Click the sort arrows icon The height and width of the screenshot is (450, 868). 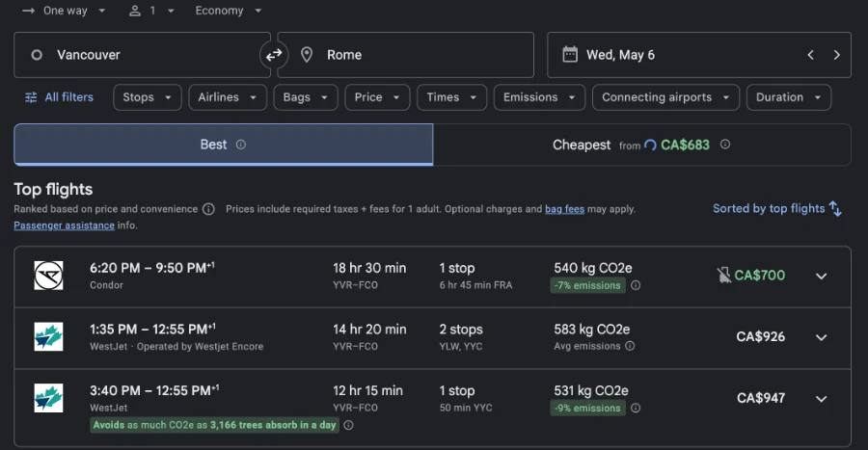[x=835, y=209]
